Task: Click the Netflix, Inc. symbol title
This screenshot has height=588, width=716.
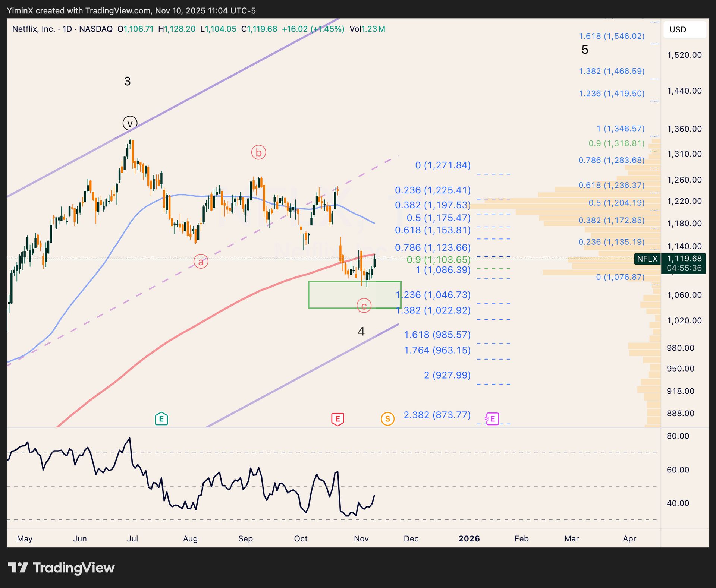Action: click(x=34, y=29)
